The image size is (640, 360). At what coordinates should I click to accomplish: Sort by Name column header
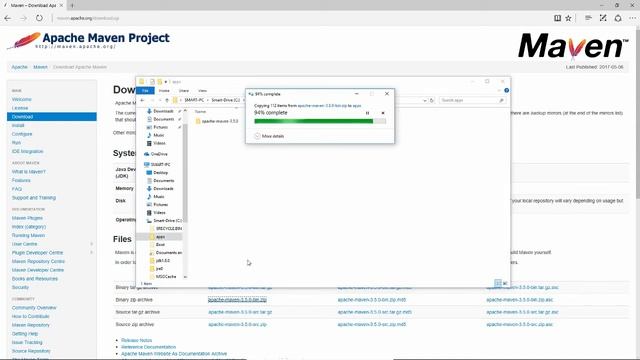(x=200, y=111)
